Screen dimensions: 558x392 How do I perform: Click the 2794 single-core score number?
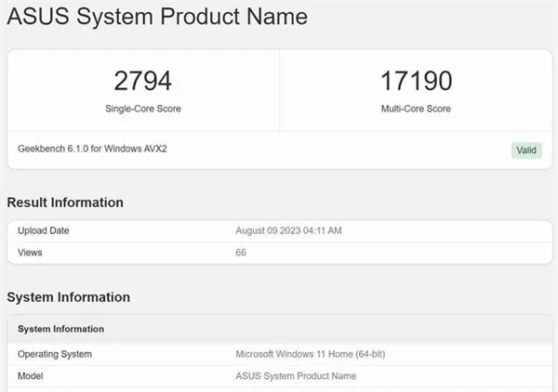point(142,81)
